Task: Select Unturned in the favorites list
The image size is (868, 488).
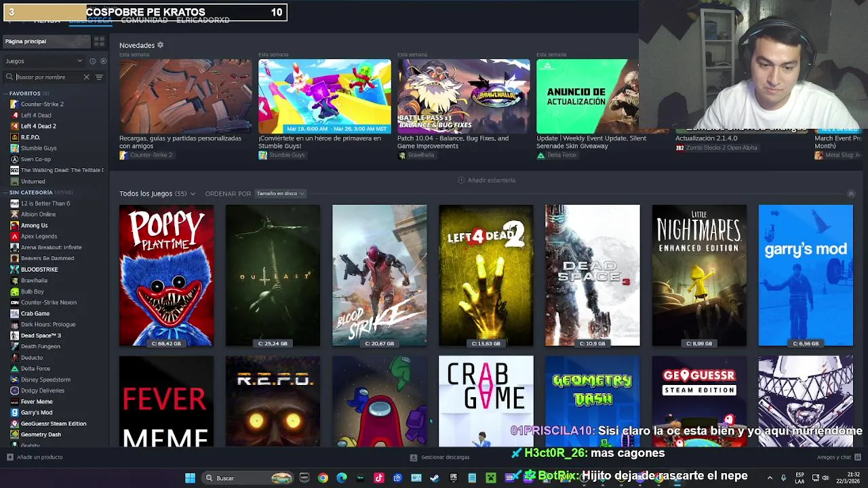Action: [33, 181]
